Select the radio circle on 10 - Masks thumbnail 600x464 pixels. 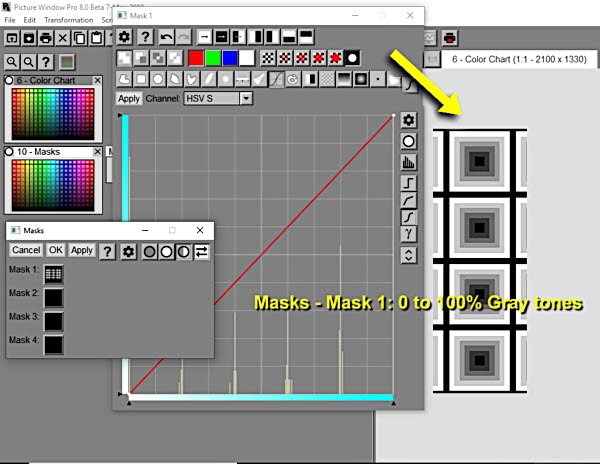(10, 151)
